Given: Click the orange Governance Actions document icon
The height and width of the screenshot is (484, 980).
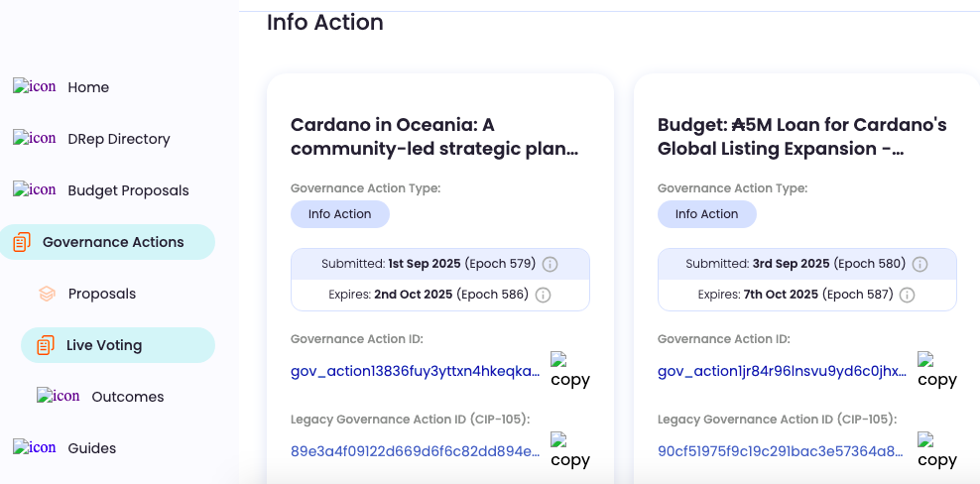Looking at the screenshot, I should pos(22,242).
